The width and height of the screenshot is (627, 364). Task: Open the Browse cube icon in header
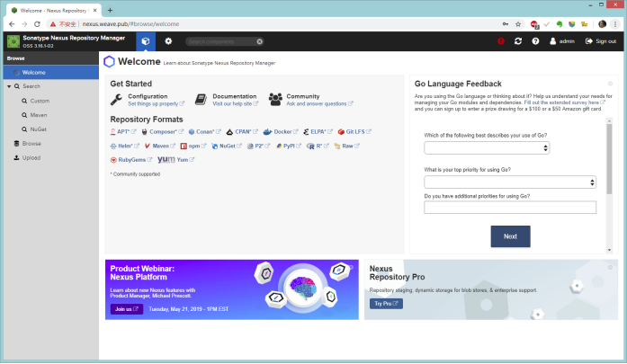pos(146,41)
